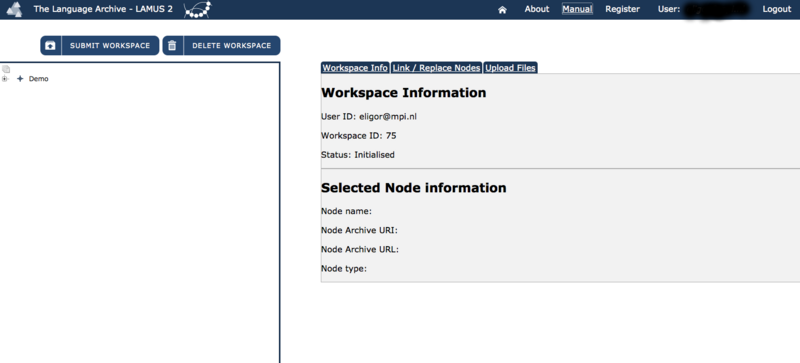Go to the Register page

click(622, 9)
